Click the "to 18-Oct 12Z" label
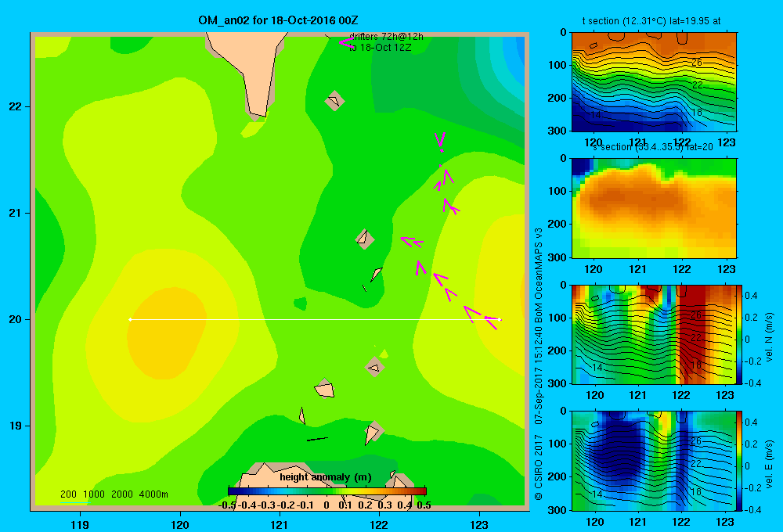Image resolution: width=783 pixels, height=532 pixels. click(380, 48)
